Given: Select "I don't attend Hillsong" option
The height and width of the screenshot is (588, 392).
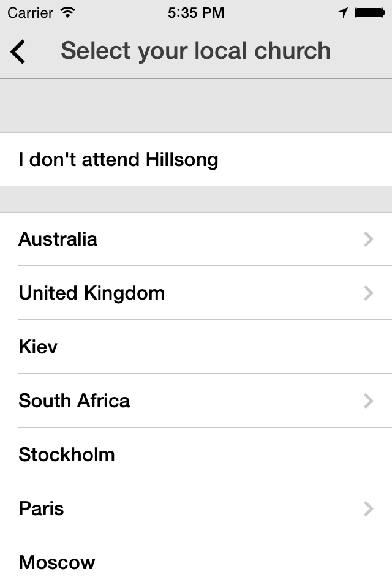Looking at the screenshot, I should point(118,160).
